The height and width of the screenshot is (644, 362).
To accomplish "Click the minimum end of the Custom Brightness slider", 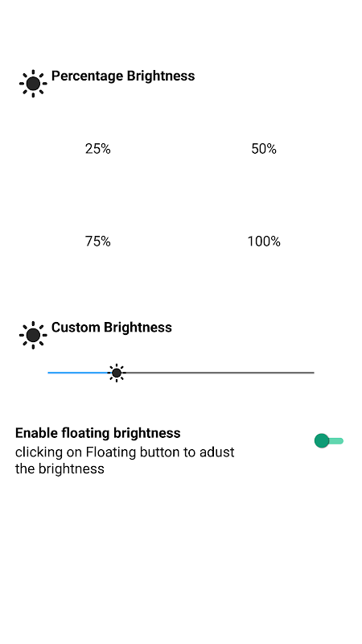I will [49, 373].
